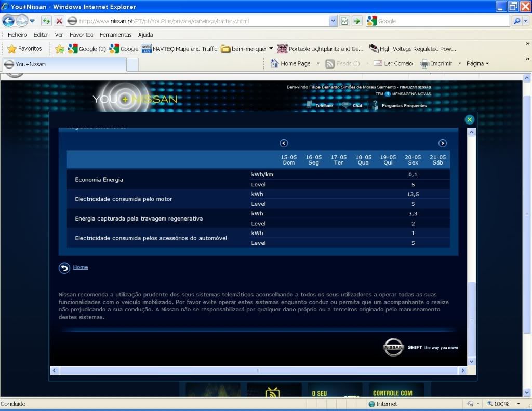Show more favorites bar items chevron

(528, 44)
